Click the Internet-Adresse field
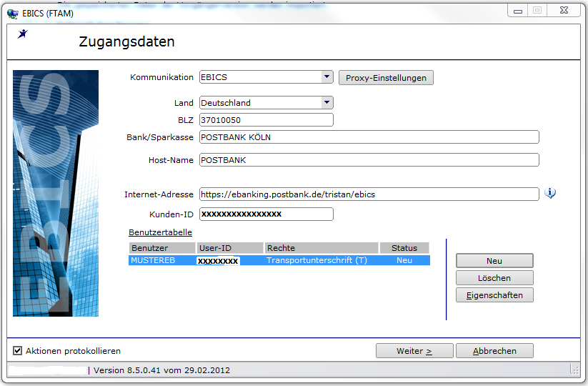 (369, 194)
